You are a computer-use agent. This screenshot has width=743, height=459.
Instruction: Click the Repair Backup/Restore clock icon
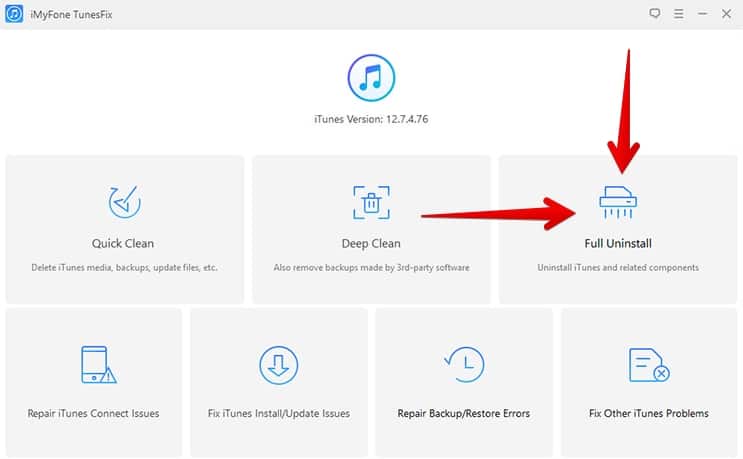(x=464, y=364)
